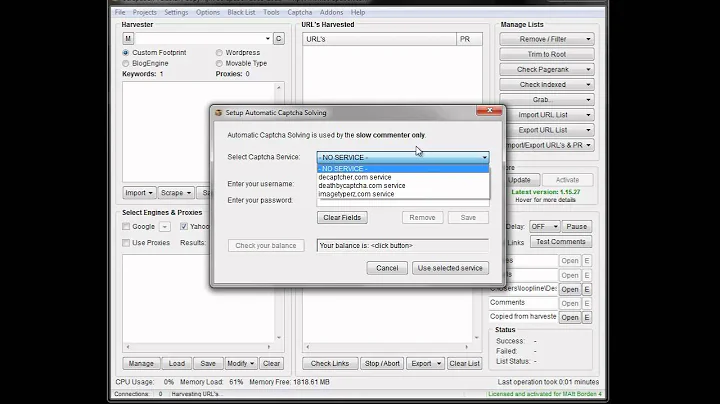Click Test Comments button
Screen dimensions: 720x404
(561, 241)
